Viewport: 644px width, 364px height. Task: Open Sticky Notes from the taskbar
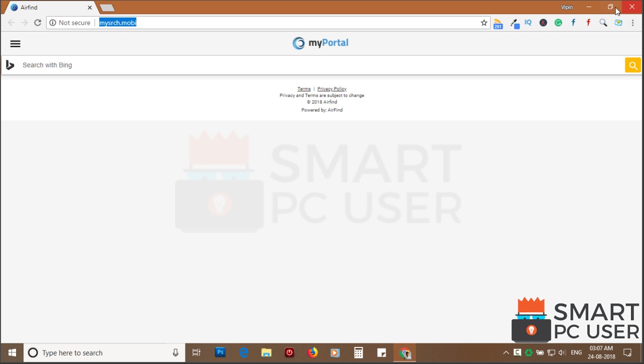(x=382, y=353)
